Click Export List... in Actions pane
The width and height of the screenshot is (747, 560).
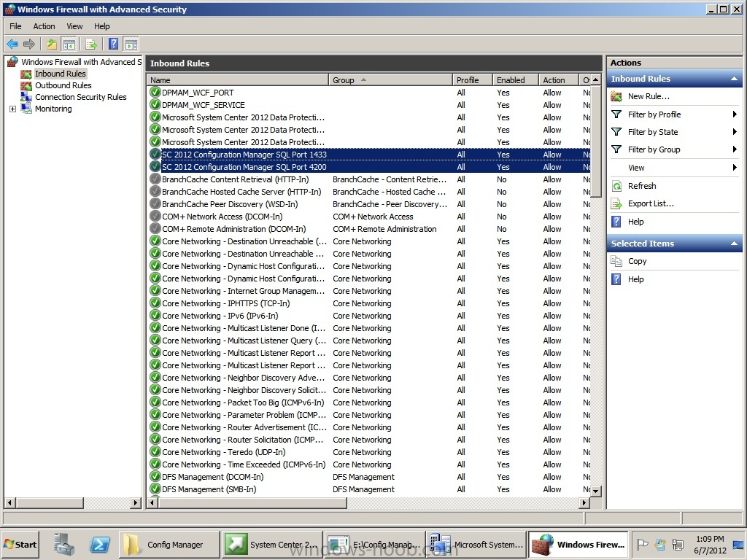coord(651,203)
